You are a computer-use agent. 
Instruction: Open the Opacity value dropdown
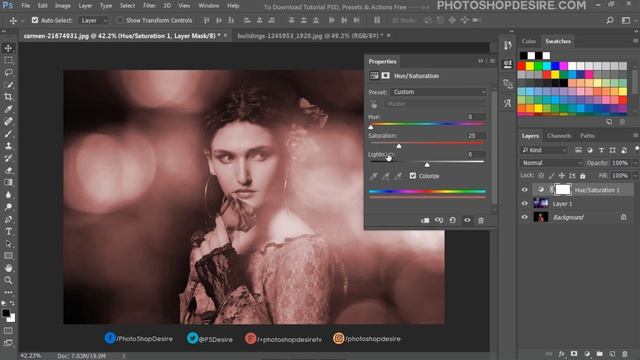(636, 163)
